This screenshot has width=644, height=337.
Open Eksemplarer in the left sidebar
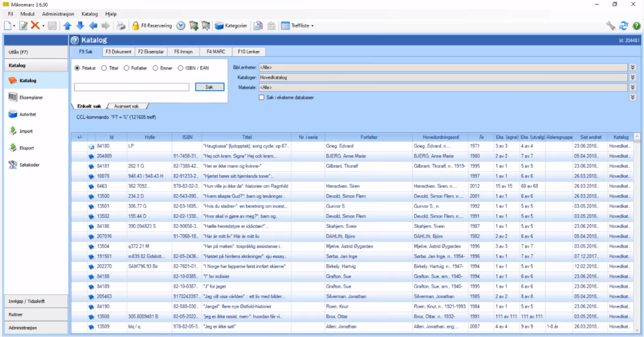click(31, 98)
